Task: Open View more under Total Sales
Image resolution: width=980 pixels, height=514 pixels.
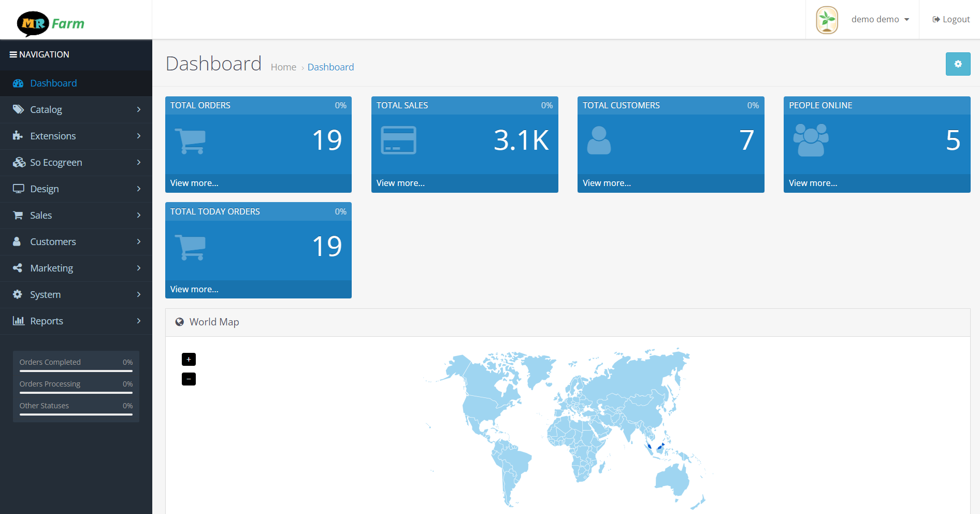Action: pyautogui.click(x=400, y=183)
